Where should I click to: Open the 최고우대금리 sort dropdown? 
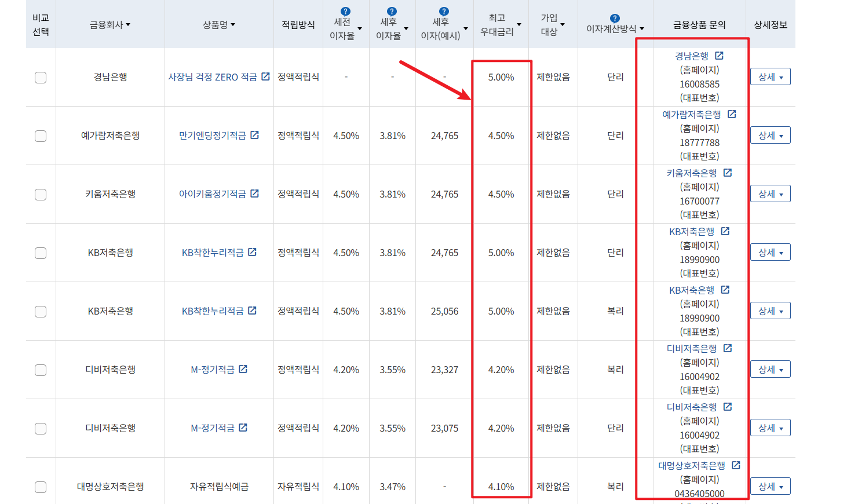520,25
